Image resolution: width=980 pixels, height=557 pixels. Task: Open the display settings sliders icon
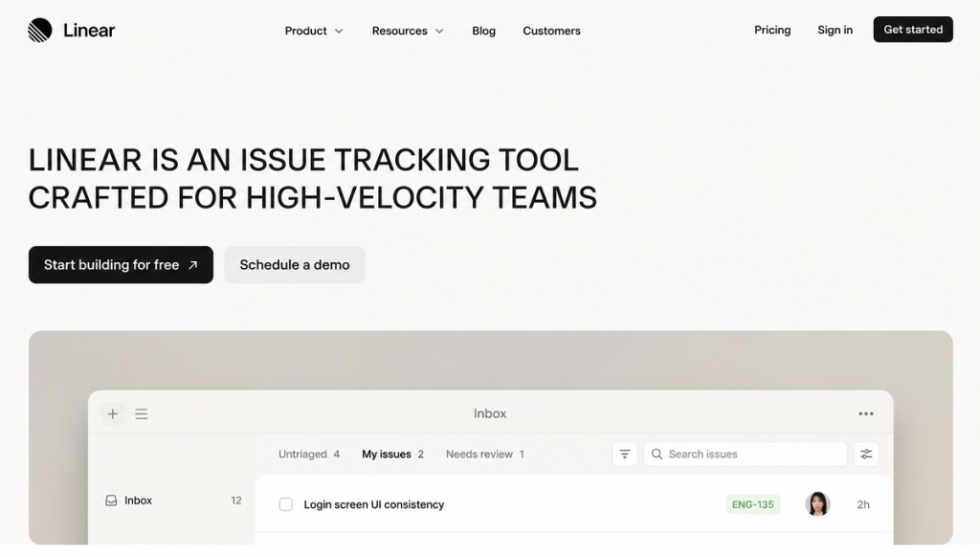(x=866, y=454)
